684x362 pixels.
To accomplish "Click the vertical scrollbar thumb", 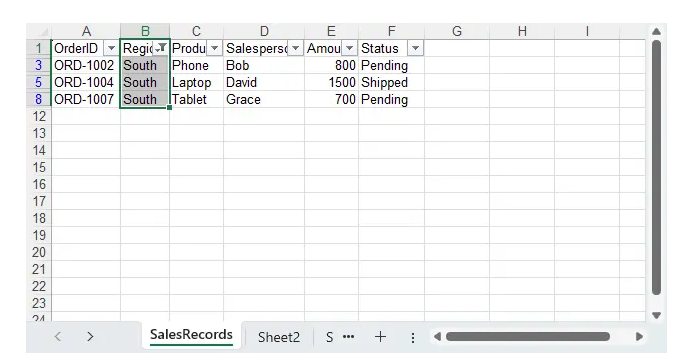I will click(x=656, y=168).
